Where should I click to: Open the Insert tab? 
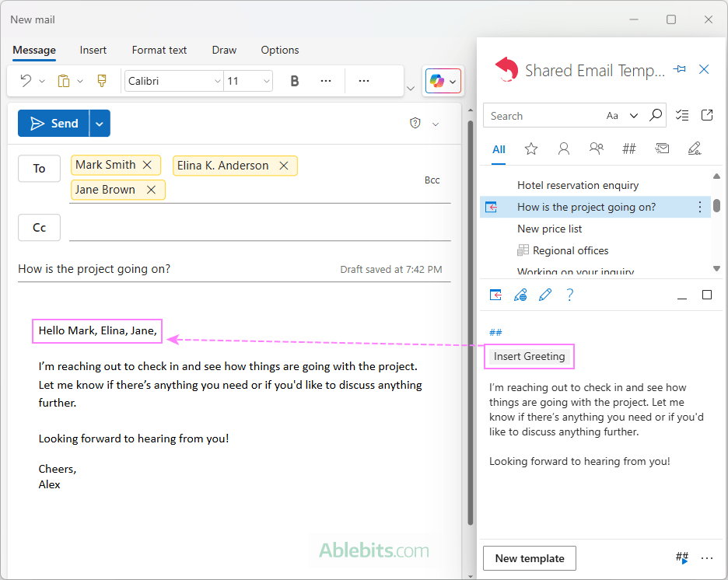coord(93,50)
